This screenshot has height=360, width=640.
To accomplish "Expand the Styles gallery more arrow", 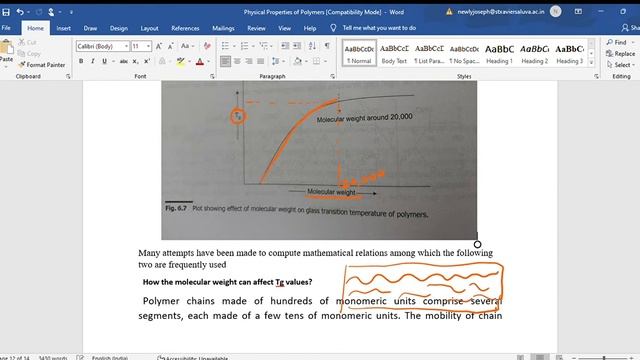I will pyautogui.click(x=591, y=62).
